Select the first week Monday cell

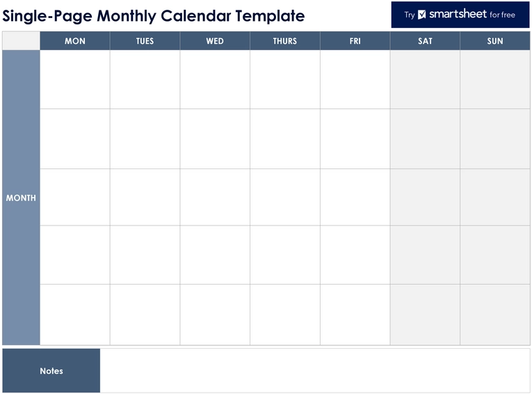tap(75, 79)
